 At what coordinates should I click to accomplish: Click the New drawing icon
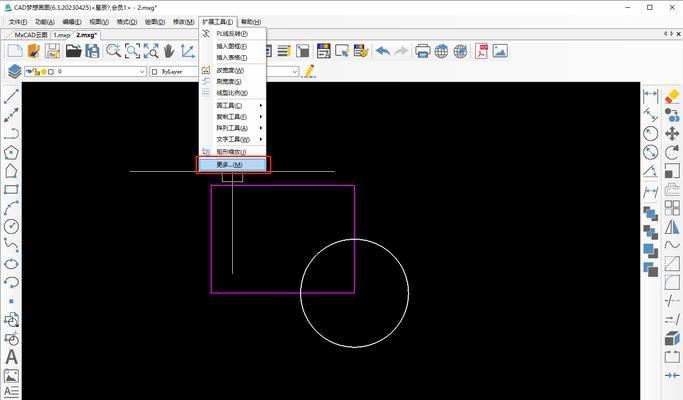tap(15, 51)
